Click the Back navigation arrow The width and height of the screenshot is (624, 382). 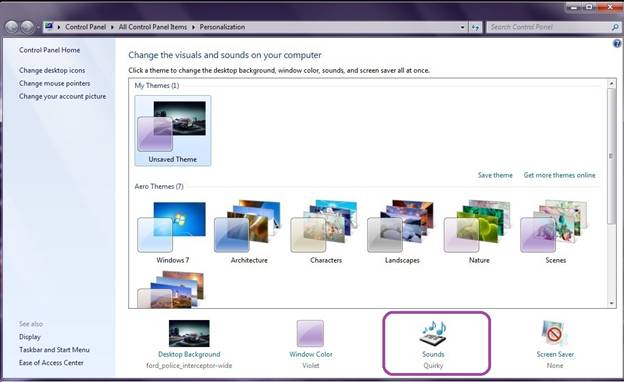click(12, 27)
